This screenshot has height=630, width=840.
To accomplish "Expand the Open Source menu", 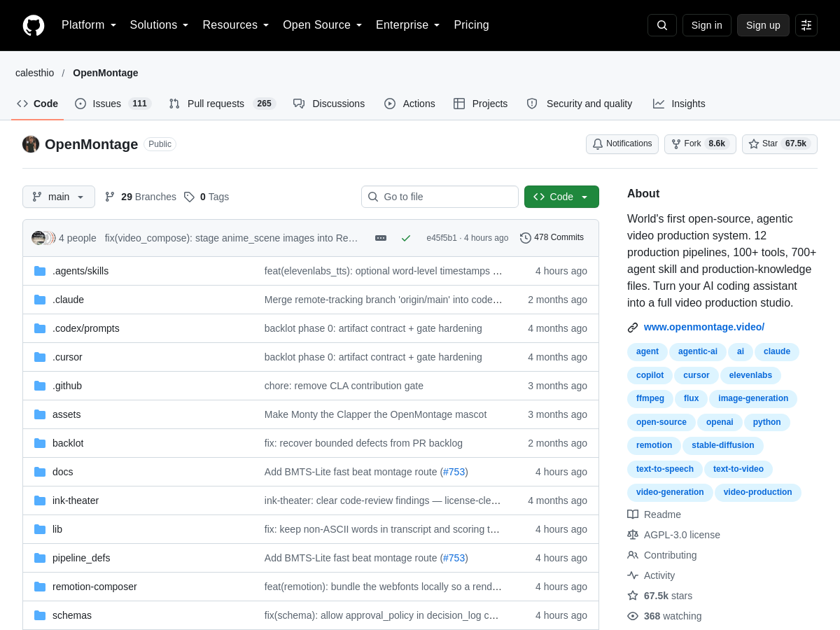I will tap(323, 25).
